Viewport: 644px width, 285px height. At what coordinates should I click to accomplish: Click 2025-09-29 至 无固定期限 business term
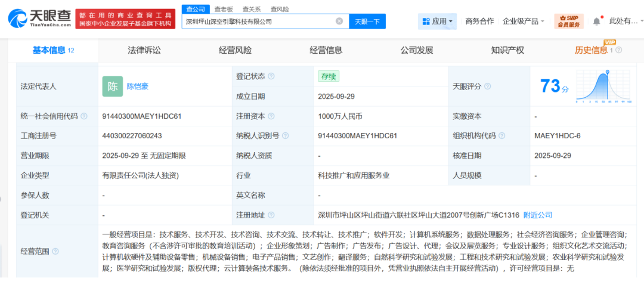(x=144, y=156)
